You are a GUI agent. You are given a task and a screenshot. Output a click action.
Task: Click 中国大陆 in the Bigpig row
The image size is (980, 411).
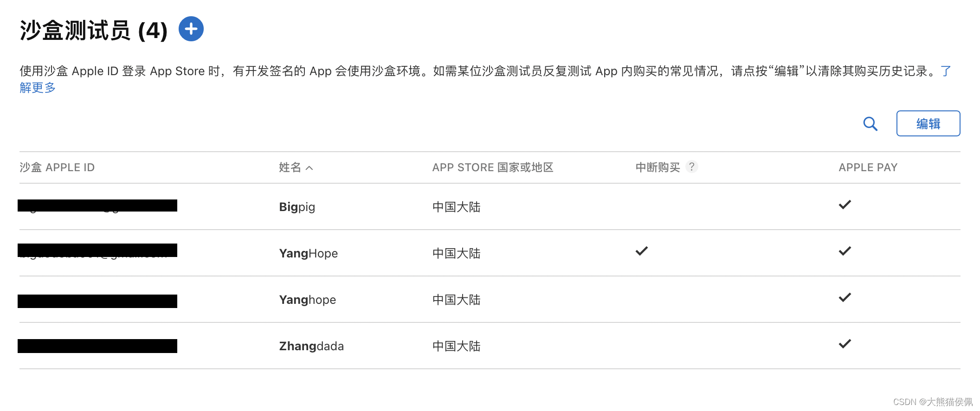click(x=456, y=207)
